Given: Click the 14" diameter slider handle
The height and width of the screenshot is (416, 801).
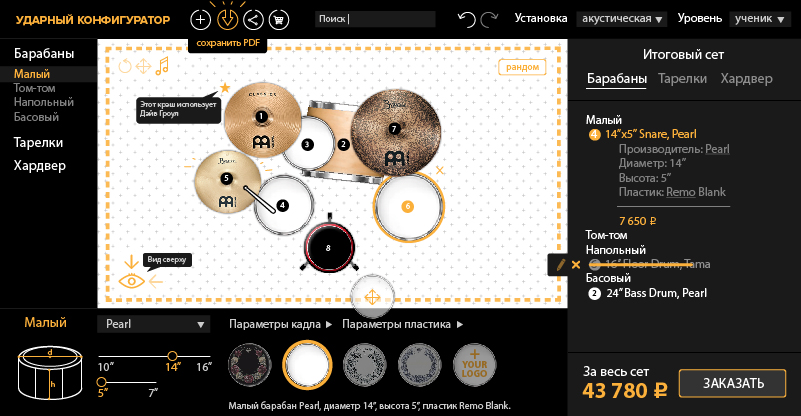Looking at the screenshot, I should (173, 356).
